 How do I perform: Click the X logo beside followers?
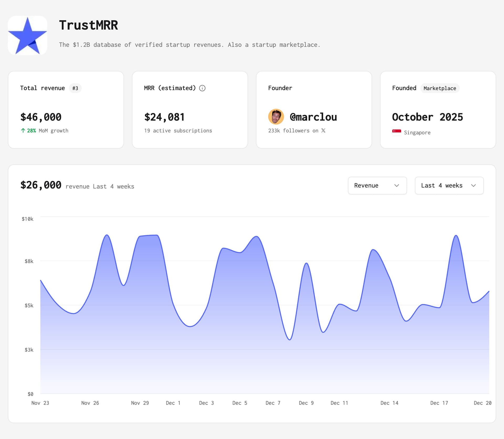[323, 130]
